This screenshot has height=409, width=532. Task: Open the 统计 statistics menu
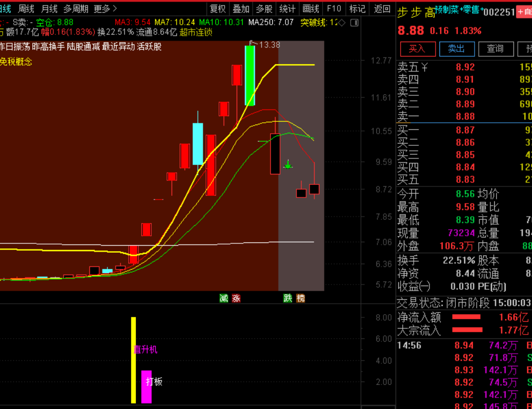pos(287,9)
